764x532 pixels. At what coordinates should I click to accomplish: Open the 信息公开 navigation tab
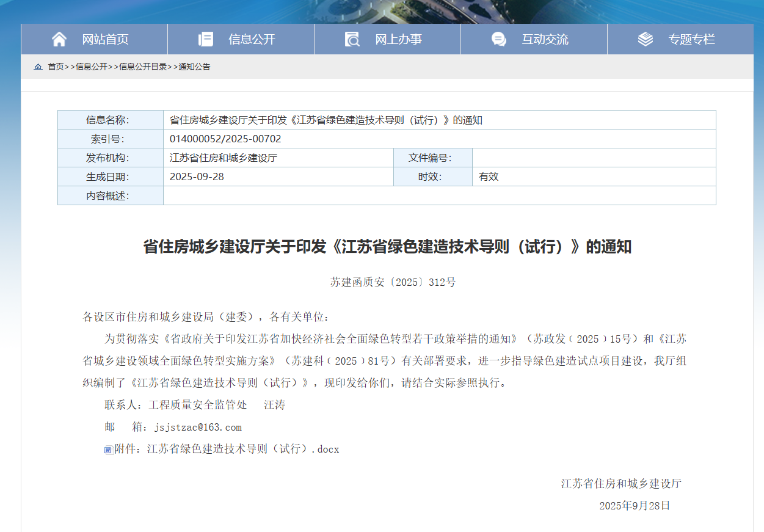click(x=252, y=39)
